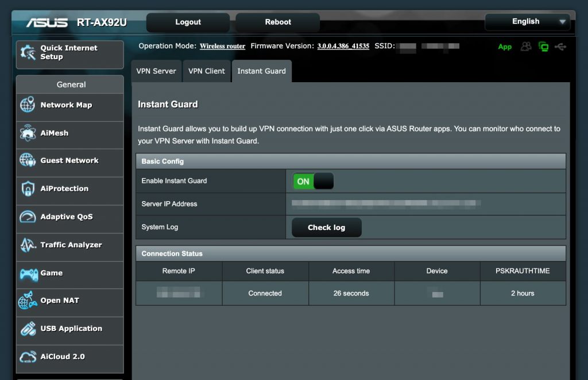Click the Connected status cell
The width and height of the screenshot is (588, 380).
point(265,293)
